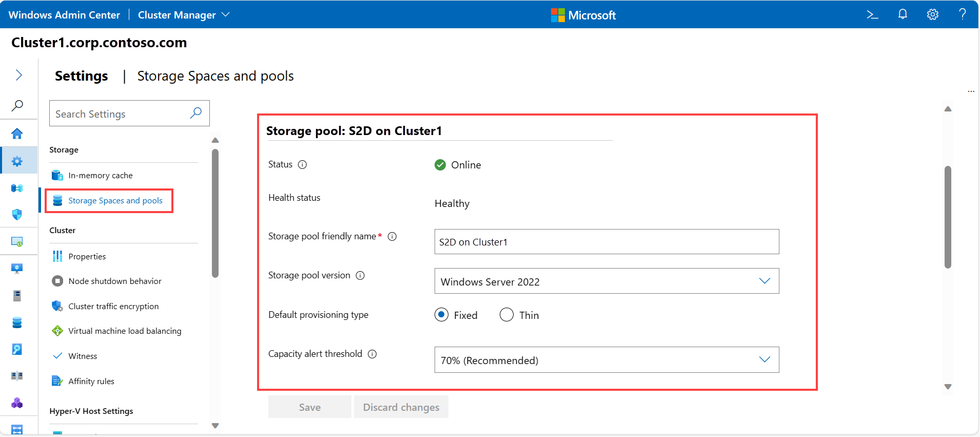Open Storage pool version dropdown
The width and height of the screenshot is (980, 437).
(x=606, y=281)
